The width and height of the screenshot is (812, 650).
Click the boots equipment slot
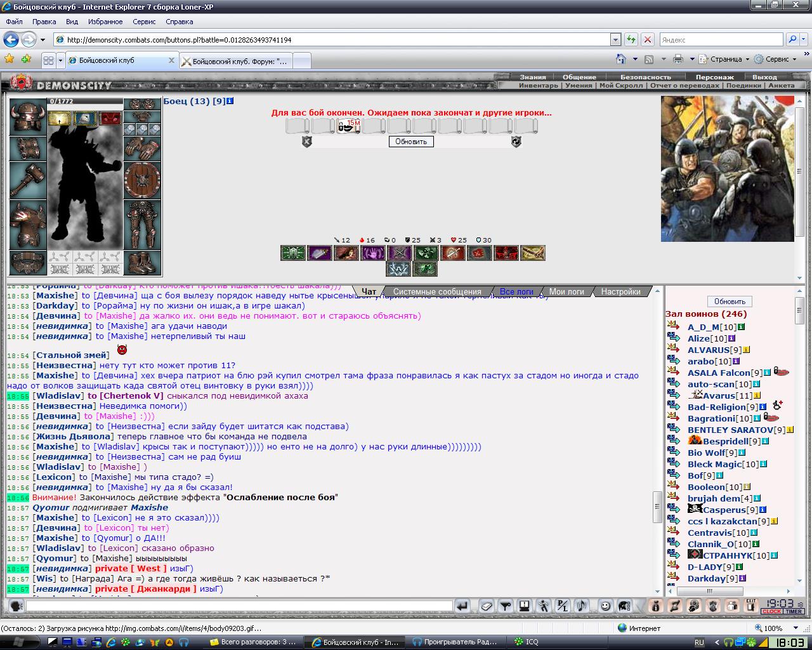[142, 263]
